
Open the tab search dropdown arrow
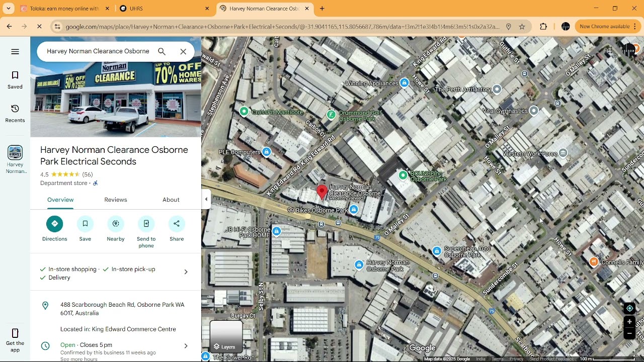(x=9, y=9)
